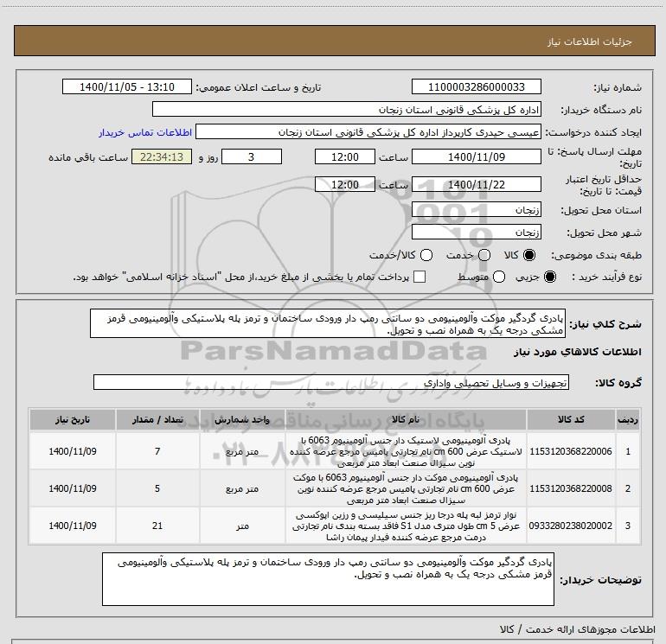Select the خدمت radio button
This screenshot has height=644, width=666.
click(484, 255)
